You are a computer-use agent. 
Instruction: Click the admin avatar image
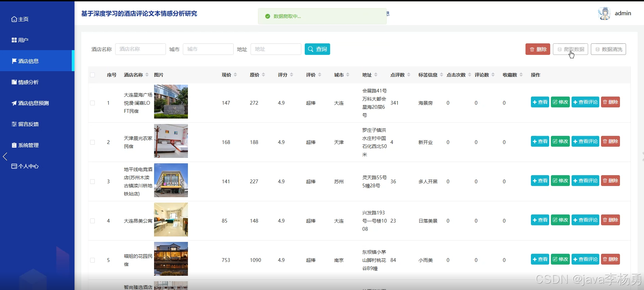(604, 14)
